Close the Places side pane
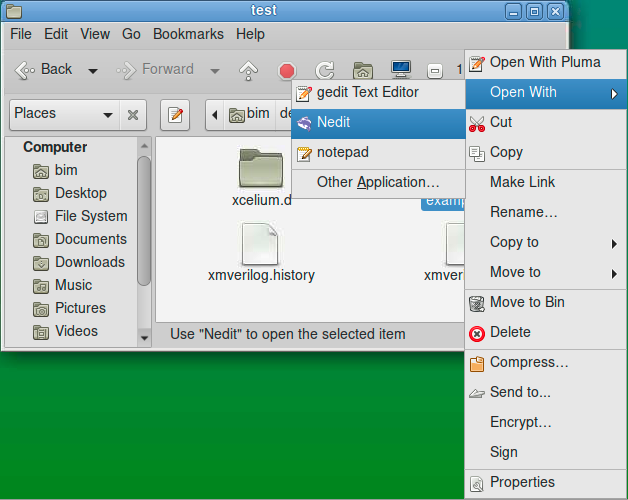 133,114
